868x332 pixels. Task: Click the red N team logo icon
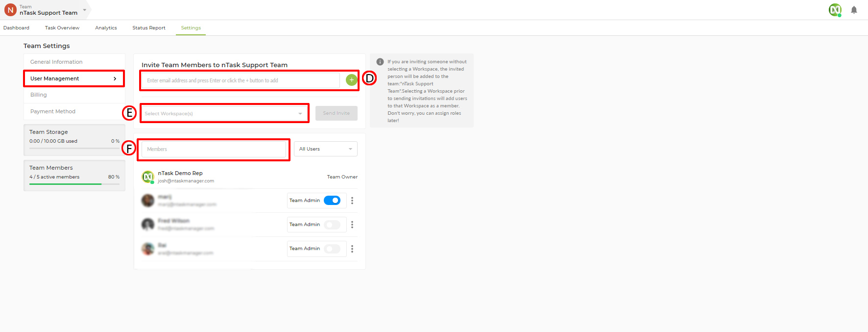coord(10,10)
